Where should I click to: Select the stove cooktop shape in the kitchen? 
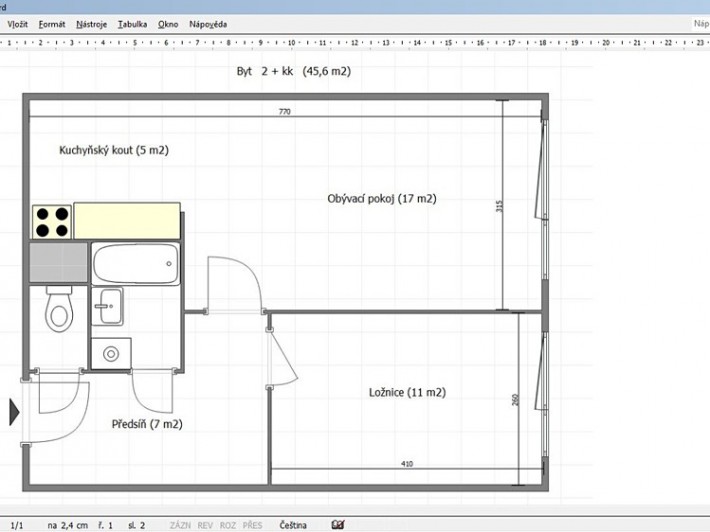pos(51,221)
